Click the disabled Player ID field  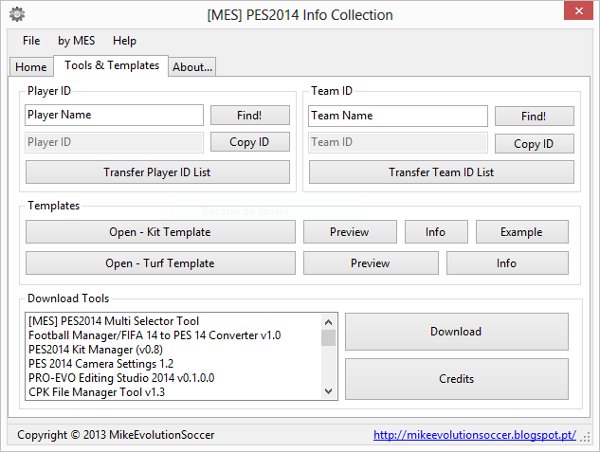pyautogui.click(x=114, y=142)
